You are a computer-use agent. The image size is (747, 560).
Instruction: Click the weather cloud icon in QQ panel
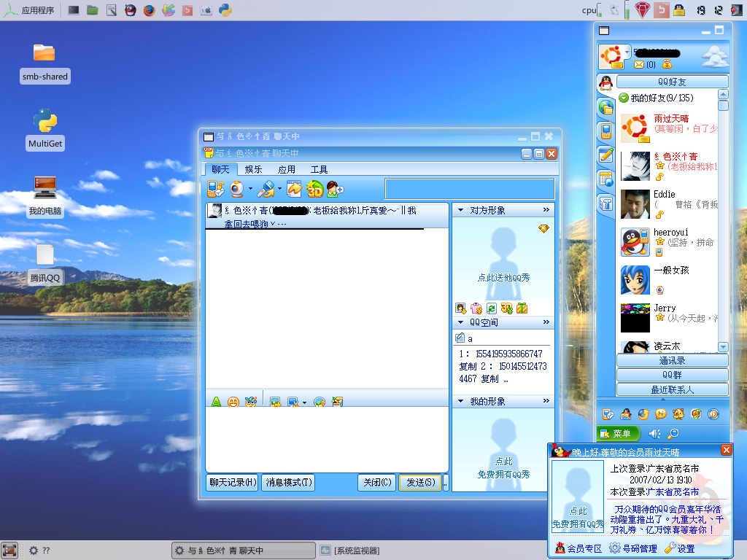[715, 56]
